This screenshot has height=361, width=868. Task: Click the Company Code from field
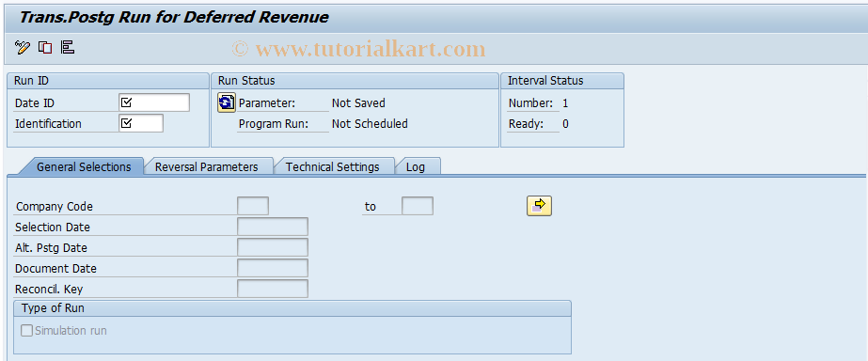click(253, 206)
